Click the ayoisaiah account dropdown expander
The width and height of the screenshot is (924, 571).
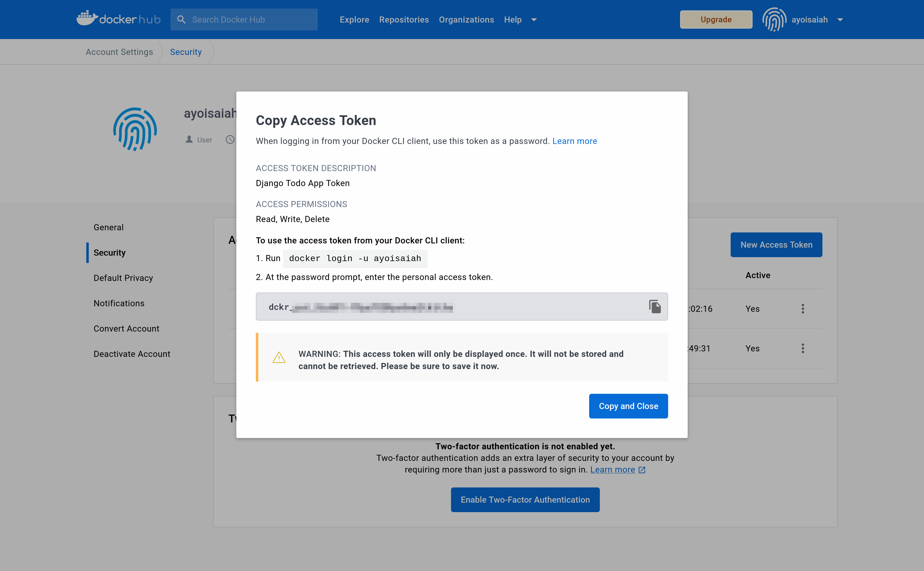[841, 19]
